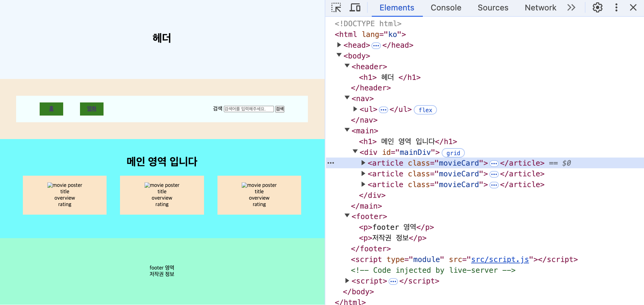
Task: Select the live-server comment line
Action: (433, 270)
